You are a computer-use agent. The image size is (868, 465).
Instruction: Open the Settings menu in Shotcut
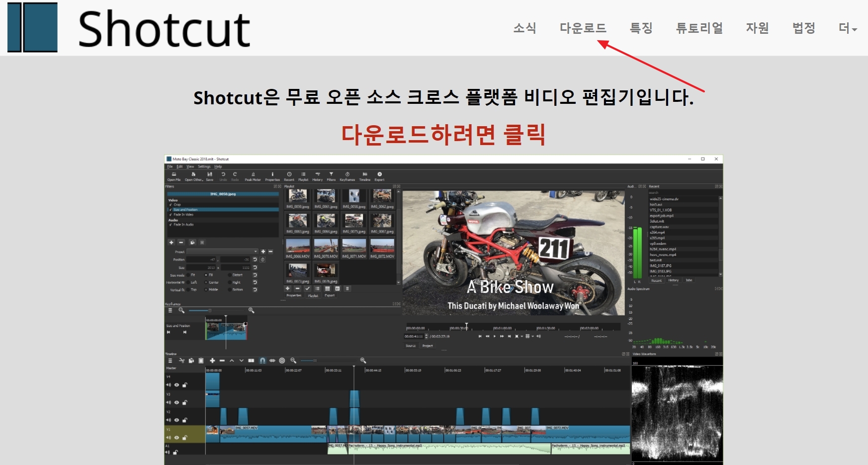(204, 166)
